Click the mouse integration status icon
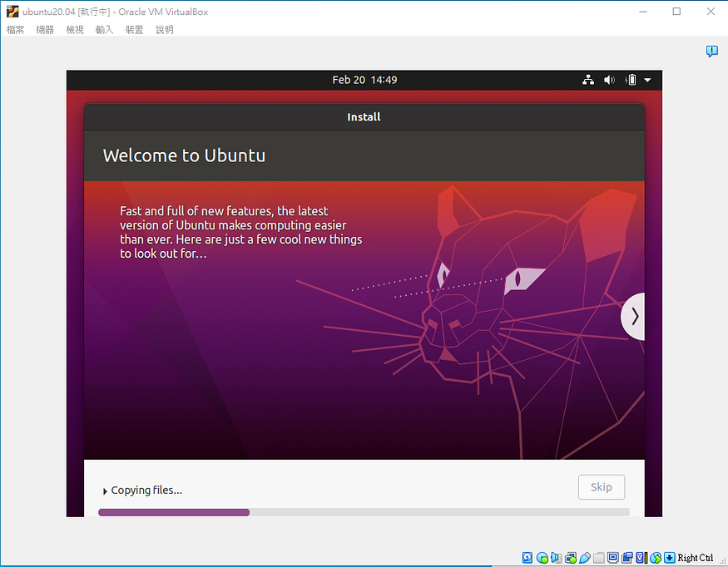728x567 pixels. [x=656, y=557]
